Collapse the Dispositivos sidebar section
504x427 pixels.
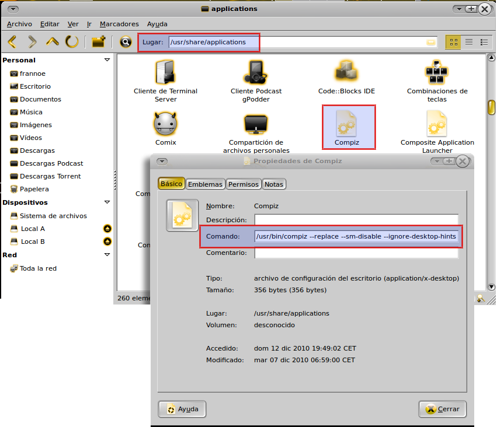107,202
